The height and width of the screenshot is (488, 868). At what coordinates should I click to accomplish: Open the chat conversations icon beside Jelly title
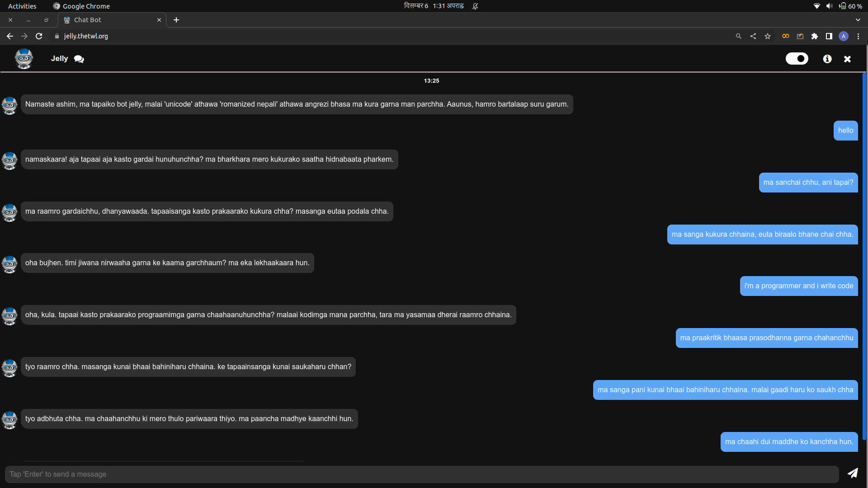point(79,59)
